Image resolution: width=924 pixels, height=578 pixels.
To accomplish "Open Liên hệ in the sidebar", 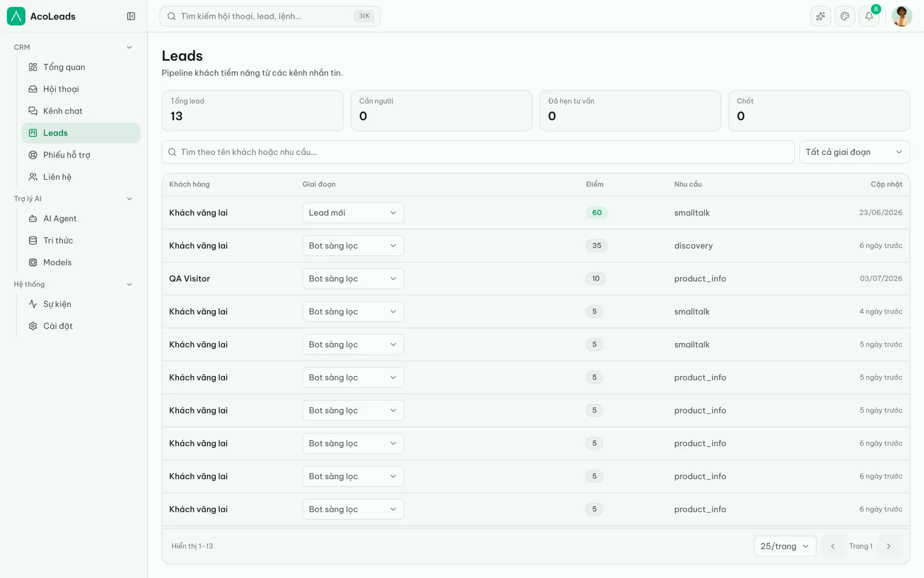I will (81, 177).
